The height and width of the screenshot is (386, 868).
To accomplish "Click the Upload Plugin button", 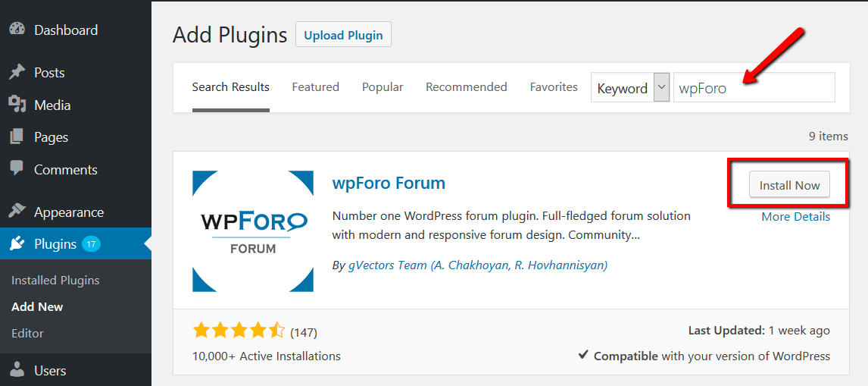I will (x=343, y=35).
